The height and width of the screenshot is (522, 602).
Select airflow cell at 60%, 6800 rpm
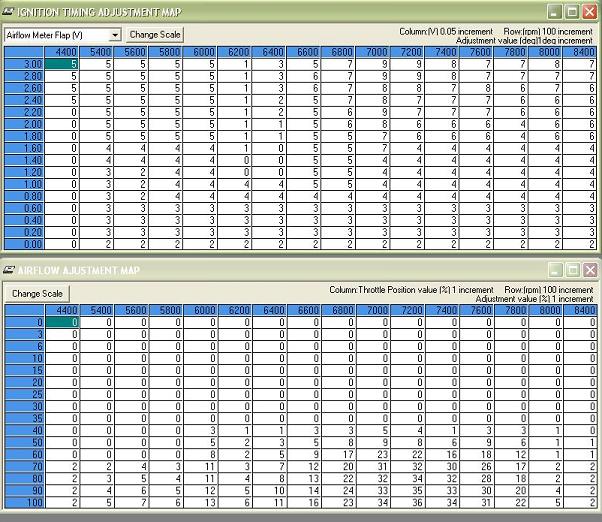click(x=339, y=455)
